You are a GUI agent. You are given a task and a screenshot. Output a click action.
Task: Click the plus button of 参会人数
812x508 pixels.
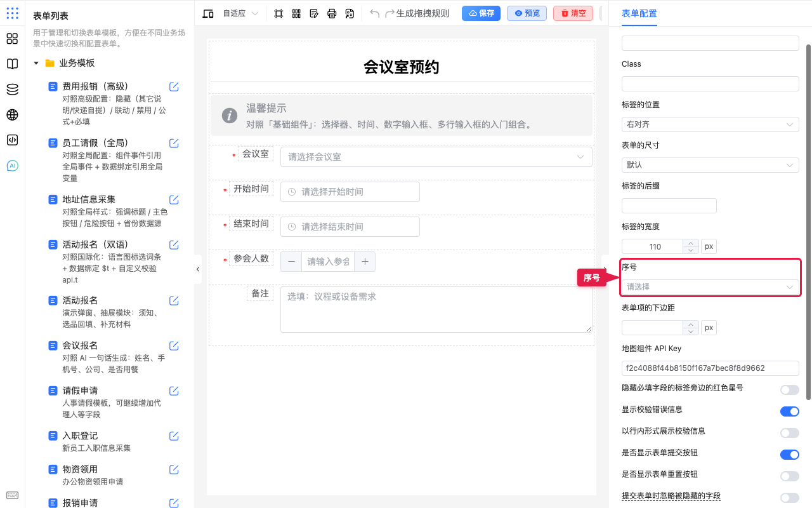pyautogui.click(x=365, y=261)
